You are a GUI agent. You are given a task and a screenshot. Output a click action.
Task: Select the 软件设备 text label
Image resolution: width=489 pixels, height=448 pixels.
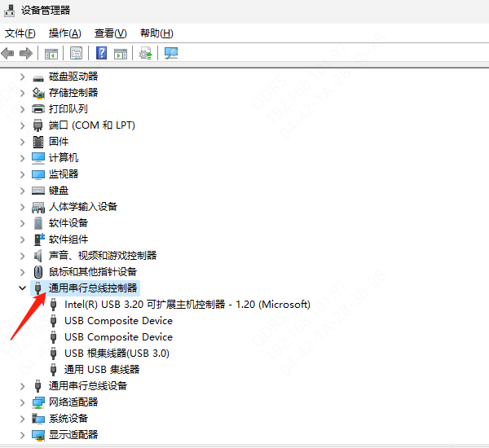pos(68,223)
